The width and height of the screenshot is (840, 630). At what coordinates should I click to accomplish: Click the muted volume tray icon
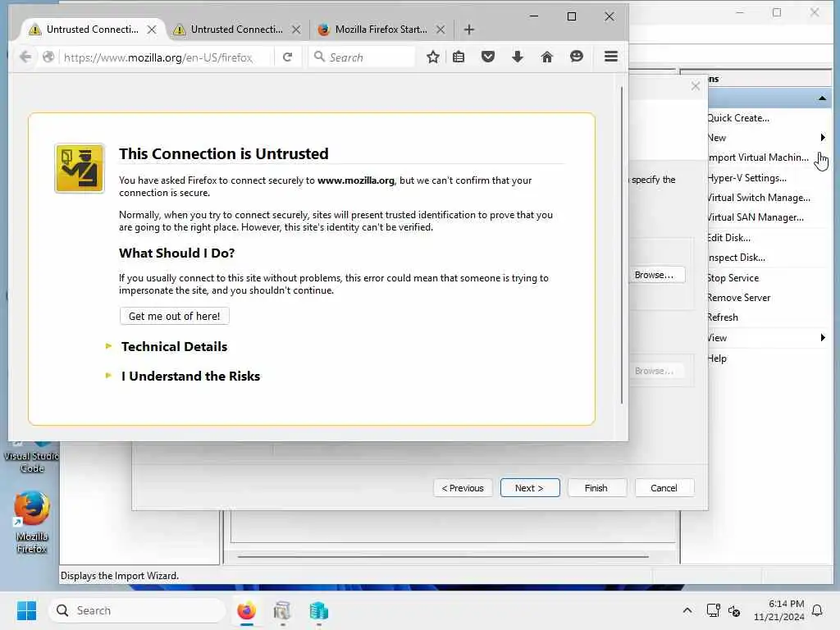[734, 610]
